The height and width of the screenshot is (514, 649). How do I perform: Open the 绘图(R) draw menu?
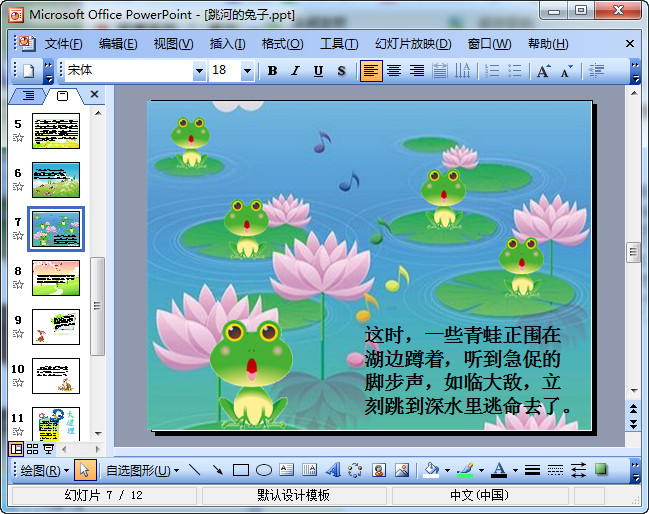(45, 471)
